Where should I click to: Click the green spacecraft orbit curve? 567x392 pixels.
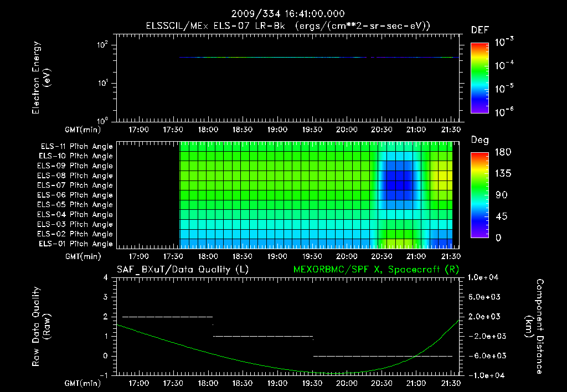287,370
